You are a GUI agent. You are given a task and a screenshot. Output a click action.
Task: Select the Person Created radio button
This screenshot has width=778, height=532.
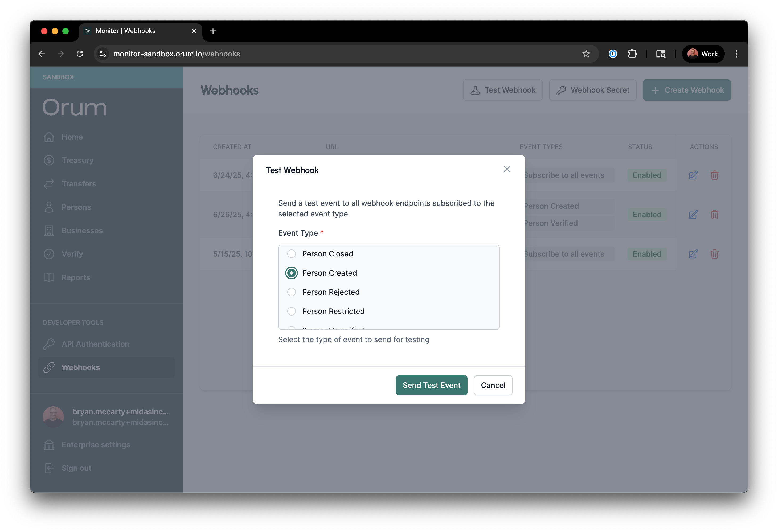click(x=291, y=273)
